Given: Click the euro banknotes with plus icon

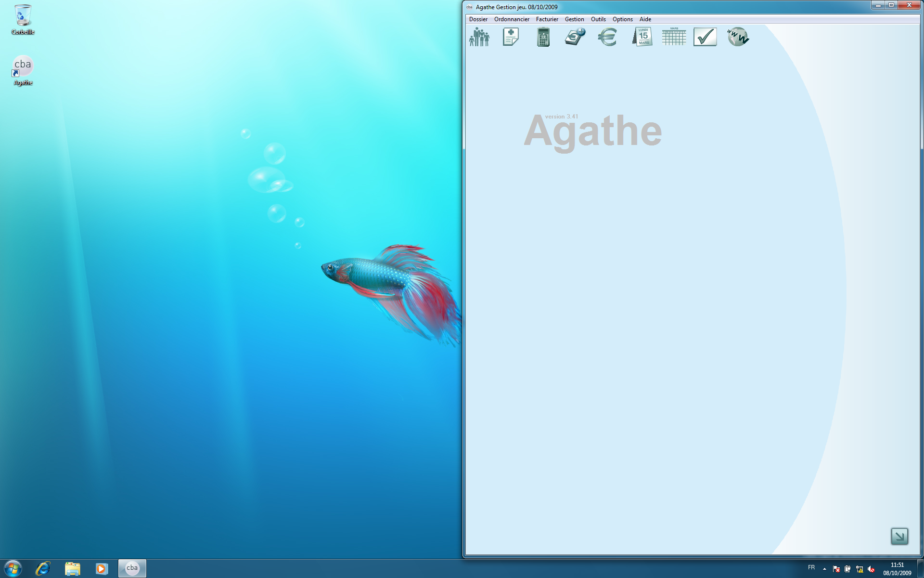Looking at the screenshot, I should click(576, 37).
